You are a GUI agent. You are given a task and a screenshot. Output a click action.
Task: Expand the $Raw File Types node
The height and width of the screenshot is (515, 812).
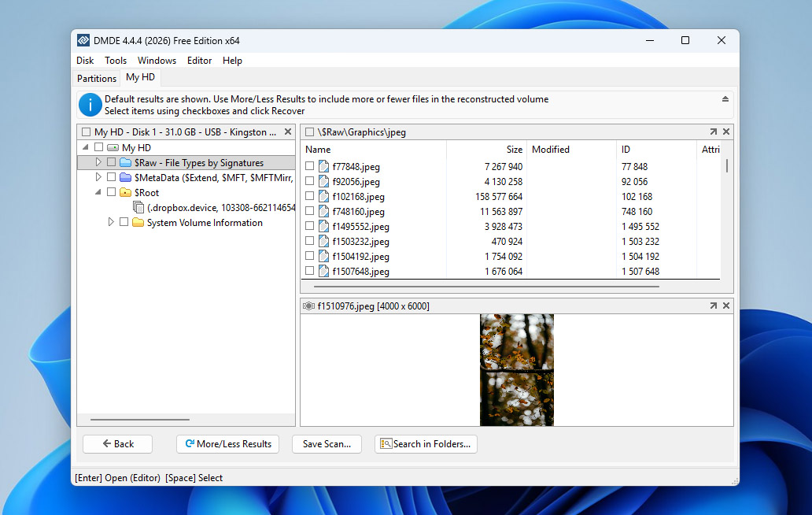98,163
